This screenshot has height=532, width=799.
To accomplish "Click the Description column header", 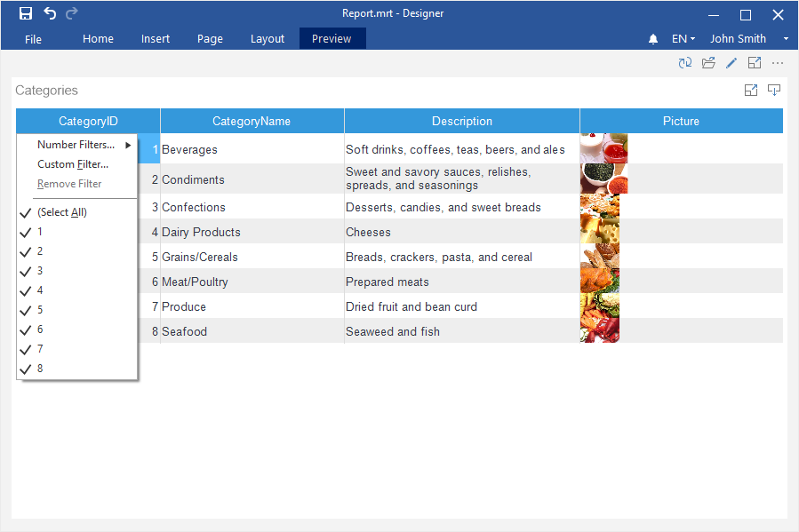I will pyautogui.click(x=461, y=122).
